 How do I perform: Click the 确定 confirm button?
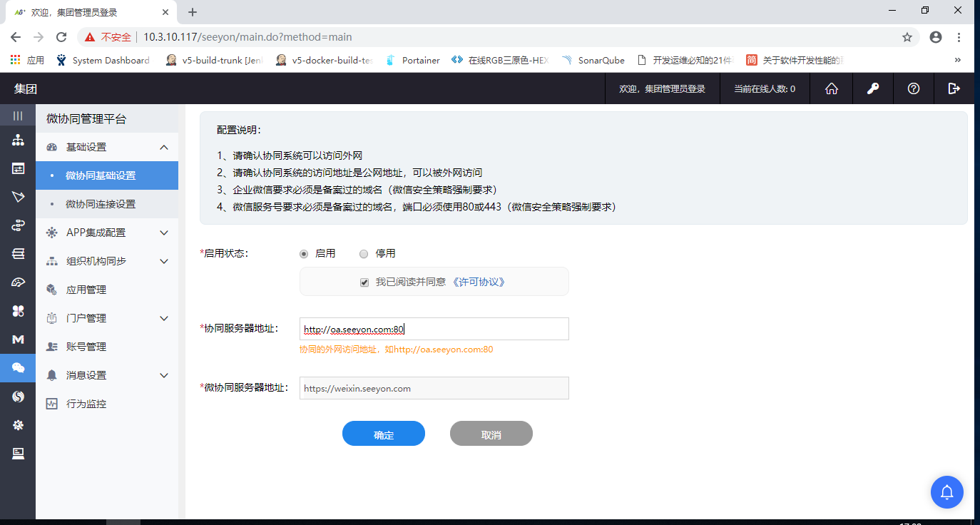click(384, 434)
